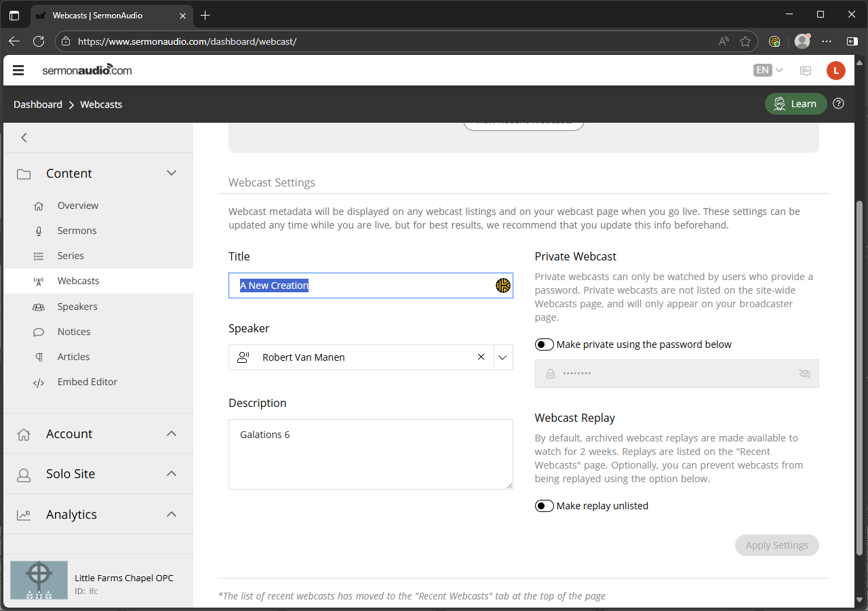Click the Webcasts breadcrumb
The image size is (868, 611).
tap(101, 104)
